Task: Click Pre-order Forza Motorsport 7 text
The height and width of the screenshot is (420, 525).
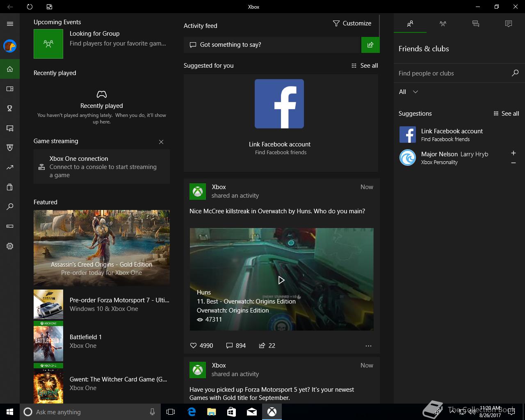Action: [119, 300]
